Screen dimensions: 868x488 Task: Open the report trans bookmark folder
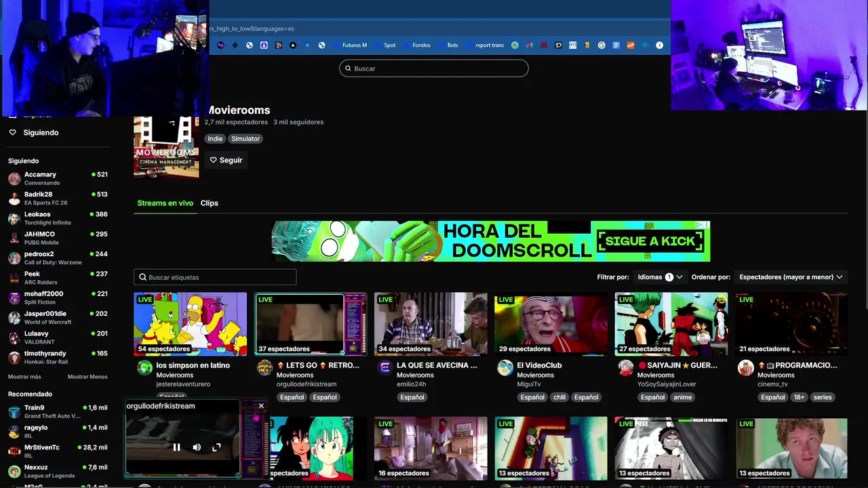[x=486, y=45]
